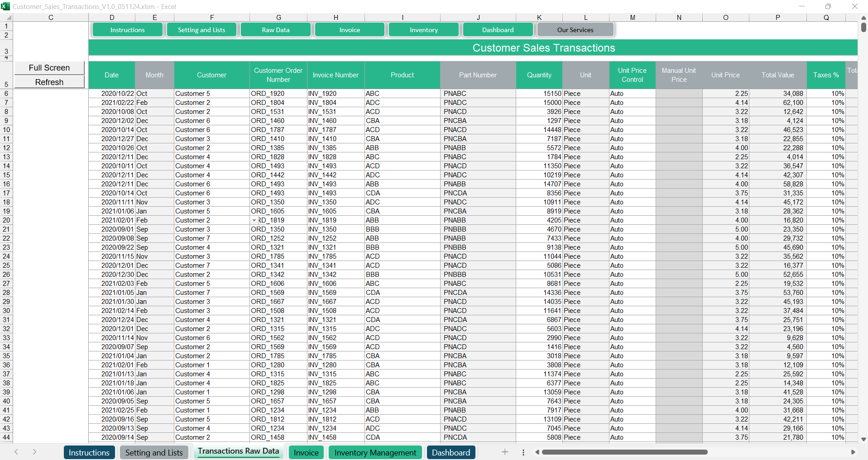Viewport: 868px width, 460px height.
Task: Select the Manual Unit Price header cell
Action: [x=679, y=75]
